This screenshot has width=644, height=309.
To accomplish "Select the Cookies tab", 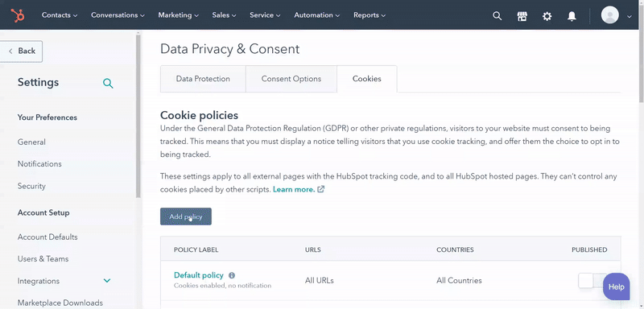I will click(x=367, y=79).
